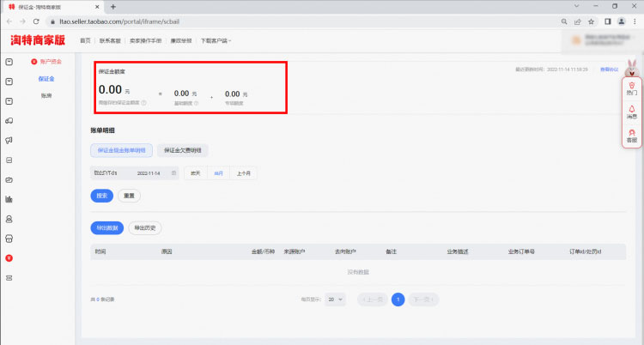Open a new browser tab with plus icon
Image resolution: width=644 pixels, height=345 pixels.
113,7
